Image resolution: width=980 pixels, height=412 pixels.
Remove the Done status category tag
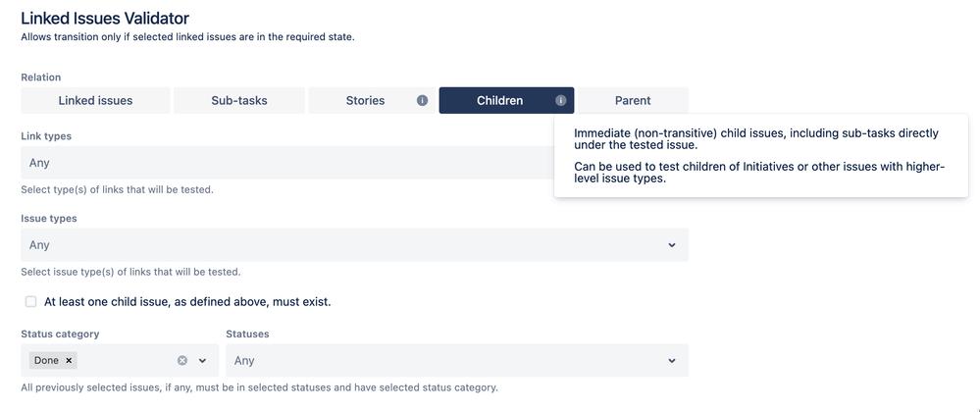tap(69, 361)
